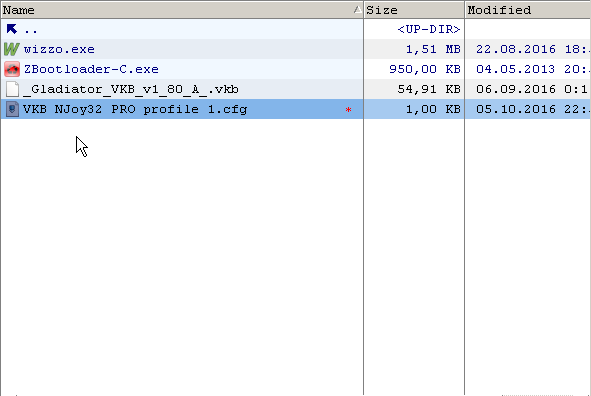Screen dimensions: 591x396
Task: Click the 05.10.2016 date on the selected row
Action: tap(516, 109)
